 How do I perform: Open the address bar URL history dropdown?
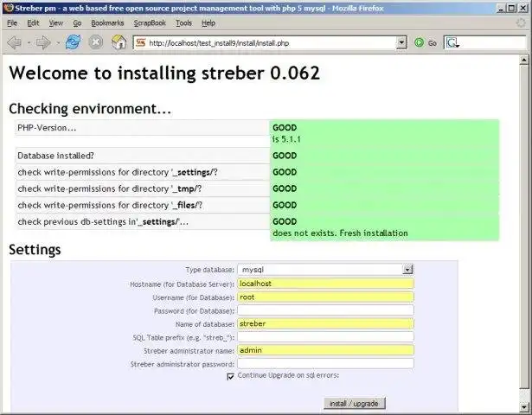(x=401, y=42)
